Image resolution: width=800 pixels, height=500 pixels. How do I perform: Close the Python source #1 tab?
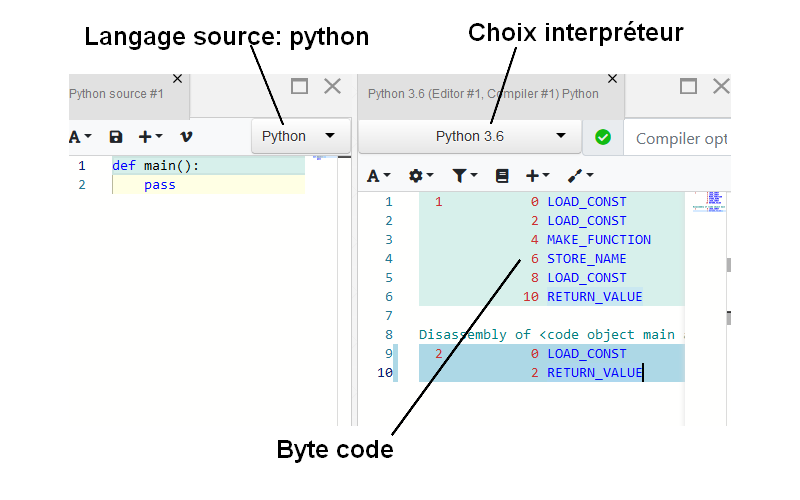point(178,78)
